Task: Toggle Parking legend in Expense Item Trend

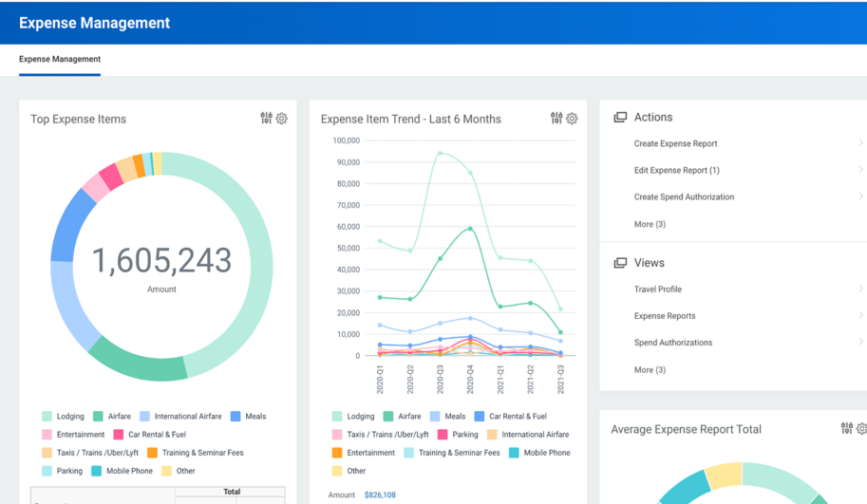Action: 458,435
